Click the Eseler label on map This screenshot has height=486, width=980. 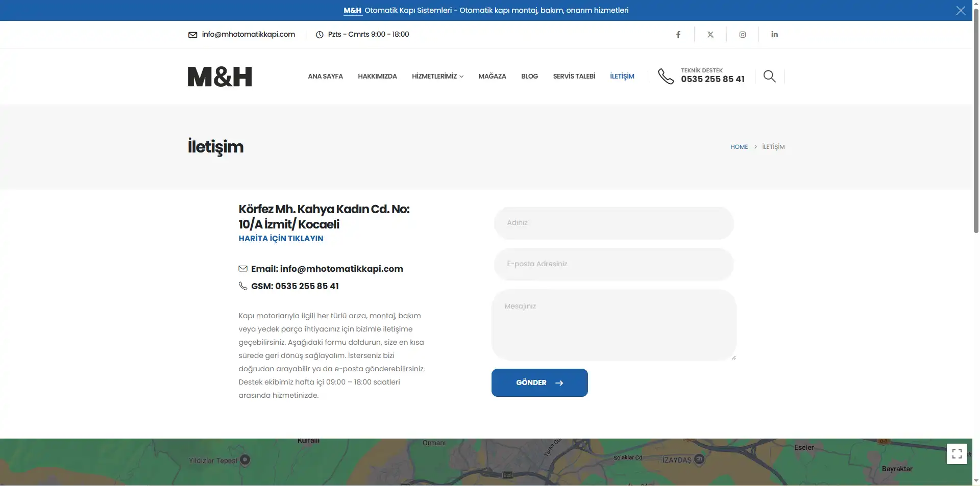pos(804,447)
